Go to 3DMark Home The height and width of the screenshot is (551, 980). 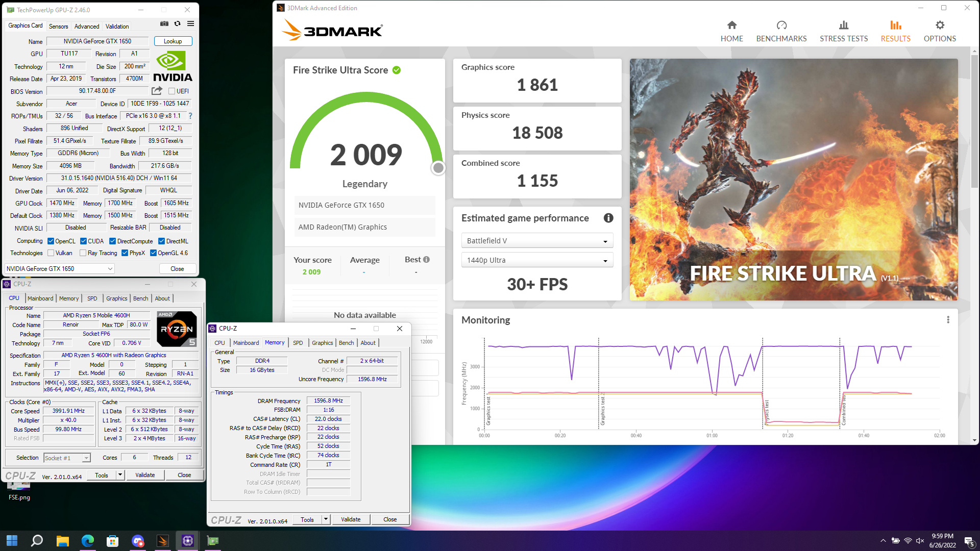731,31
